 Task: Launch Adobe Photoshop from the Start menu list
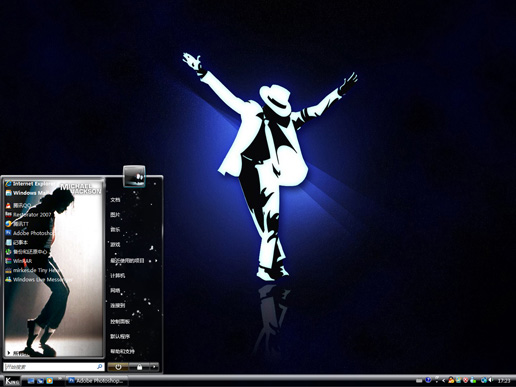point(29,233)
